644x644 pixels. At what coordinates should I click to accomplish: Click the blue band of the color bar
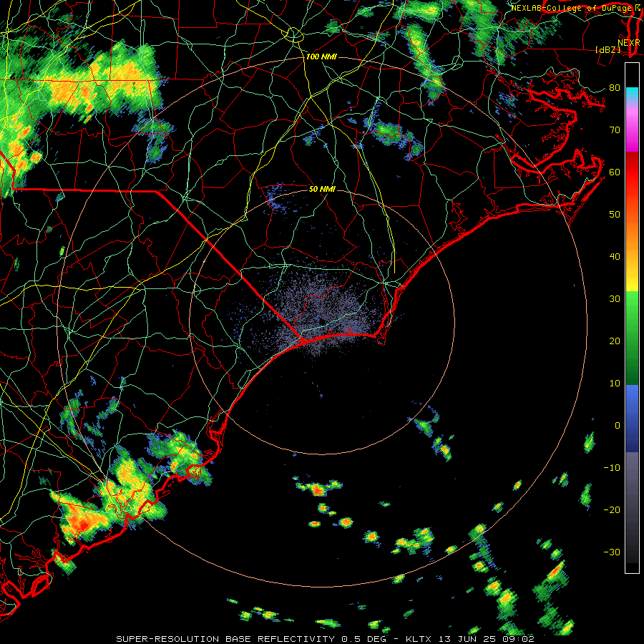coord(632,418)
